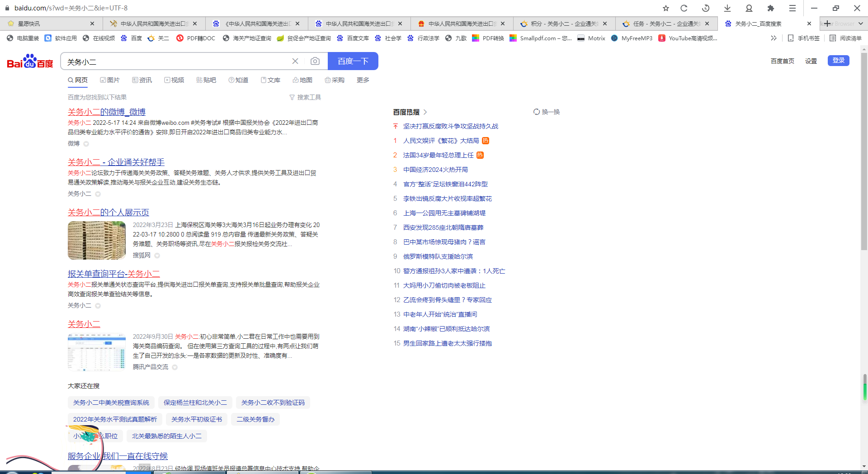
Task: Open result 关务小二的微博_微博
Action: (x=107, y=112)
